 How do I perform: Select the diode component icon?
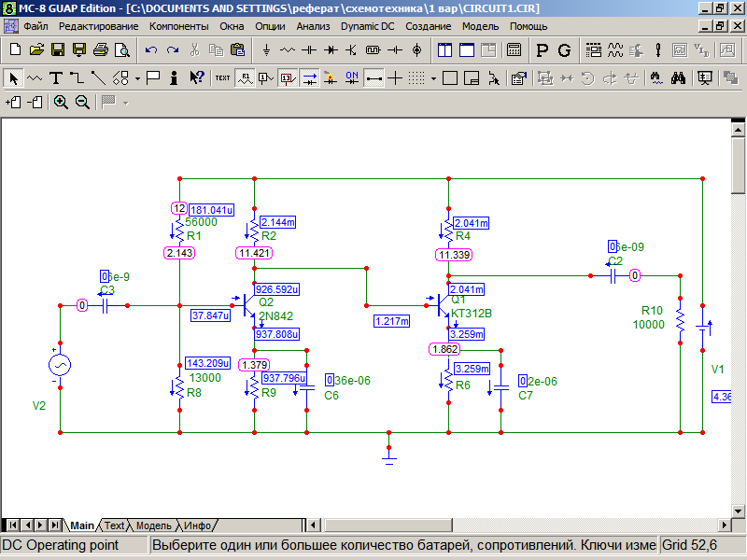[331, 49]
